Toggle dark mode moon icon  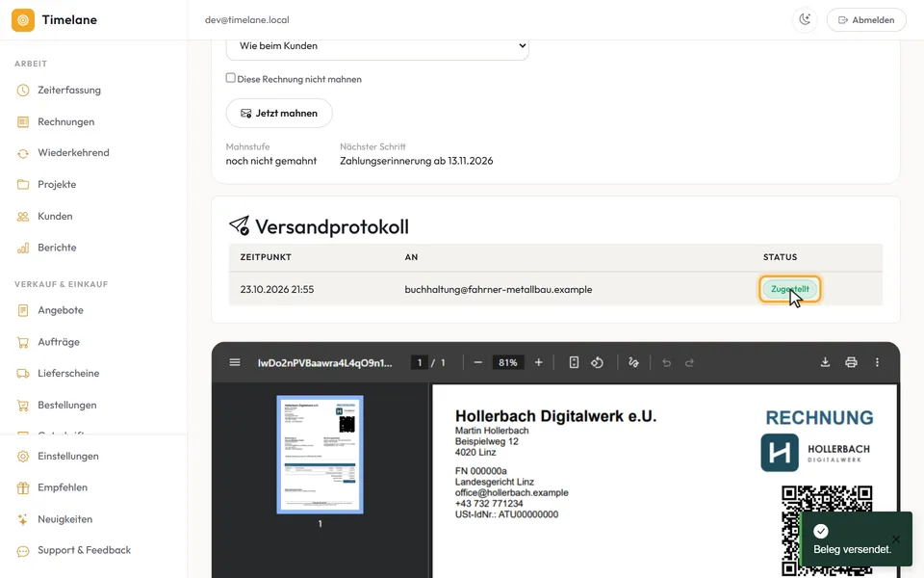tap(805, 19)
